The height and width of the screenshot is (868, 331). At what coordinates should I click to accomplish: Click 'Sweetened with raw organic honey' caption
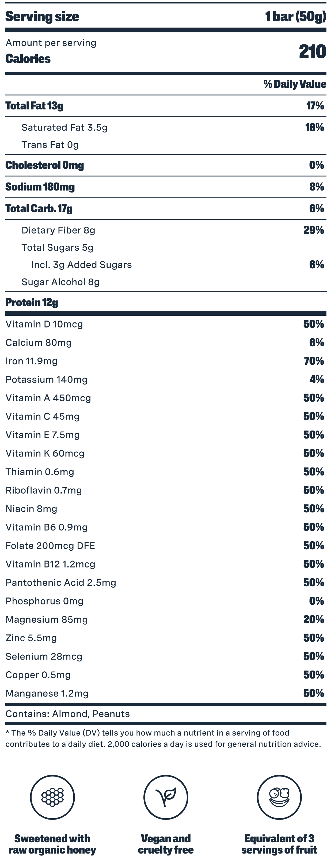click(52, 844)
